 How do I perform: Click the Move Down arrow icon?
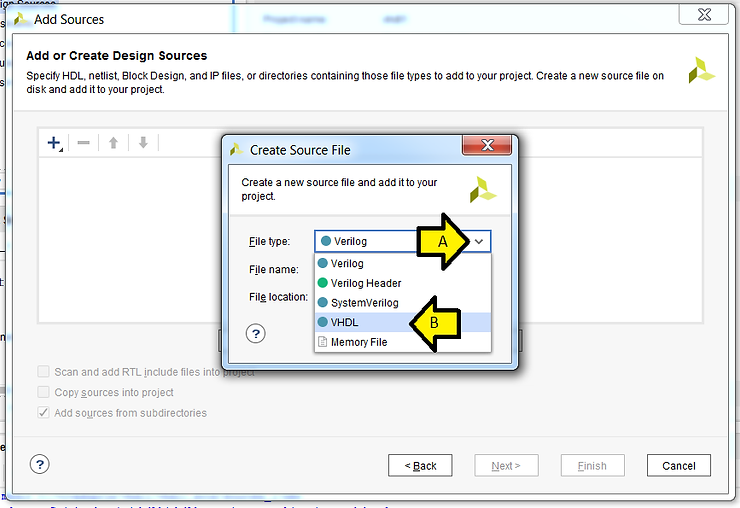[x=143, y=143]
